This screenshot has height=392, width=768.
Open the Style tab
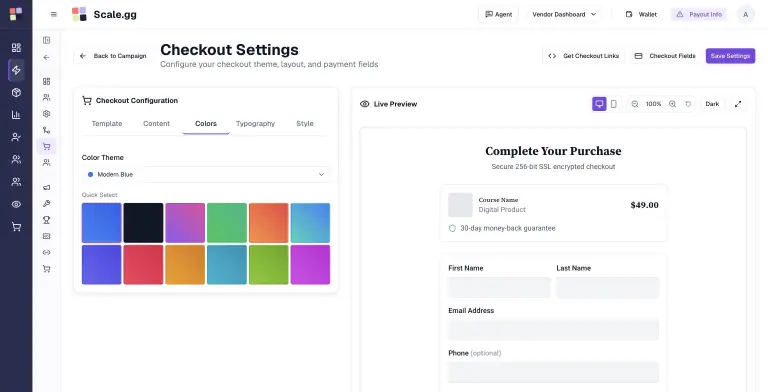pos(305,123)
